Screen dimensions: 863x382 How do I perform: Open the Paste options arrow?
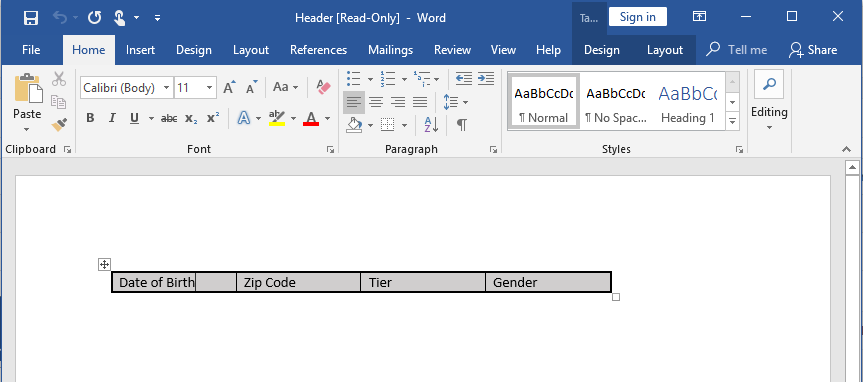tap(27, 130)
